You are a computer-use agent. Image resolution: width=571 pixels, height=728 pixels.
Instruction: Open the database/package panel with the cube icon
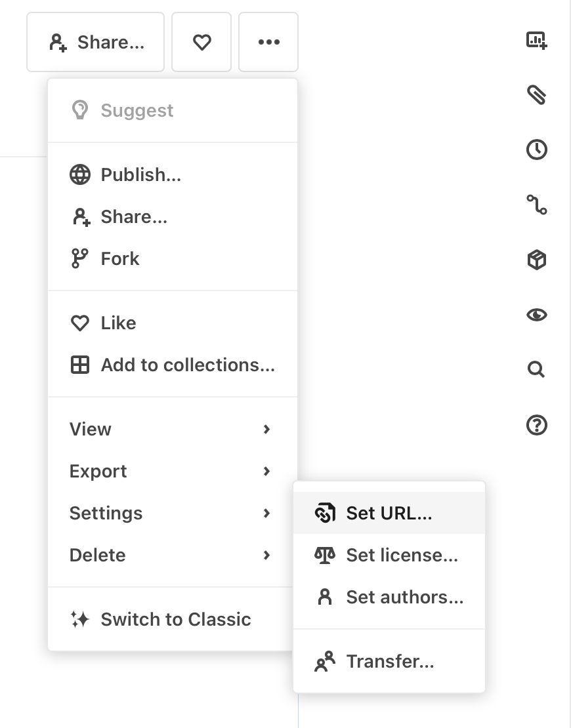click(x=536, y=260)
